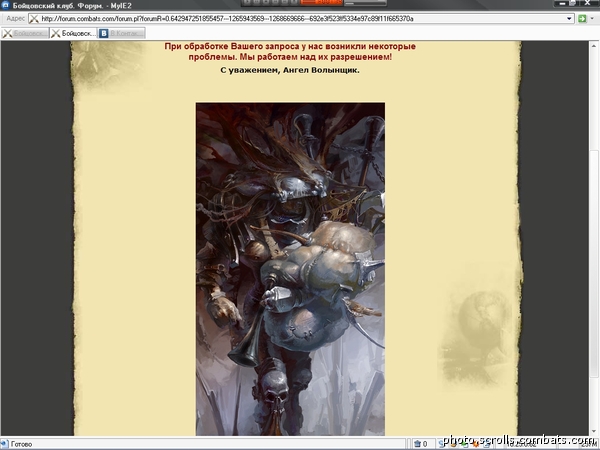Click the crossed-swords icon in the address bar
This screenshot has width=600, height=450.
point(34,18)
